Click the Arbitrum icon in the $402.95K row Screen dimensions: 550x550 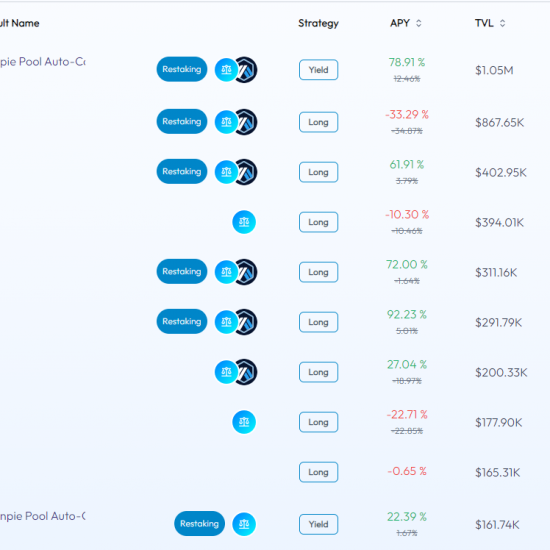tap(246, 172)
